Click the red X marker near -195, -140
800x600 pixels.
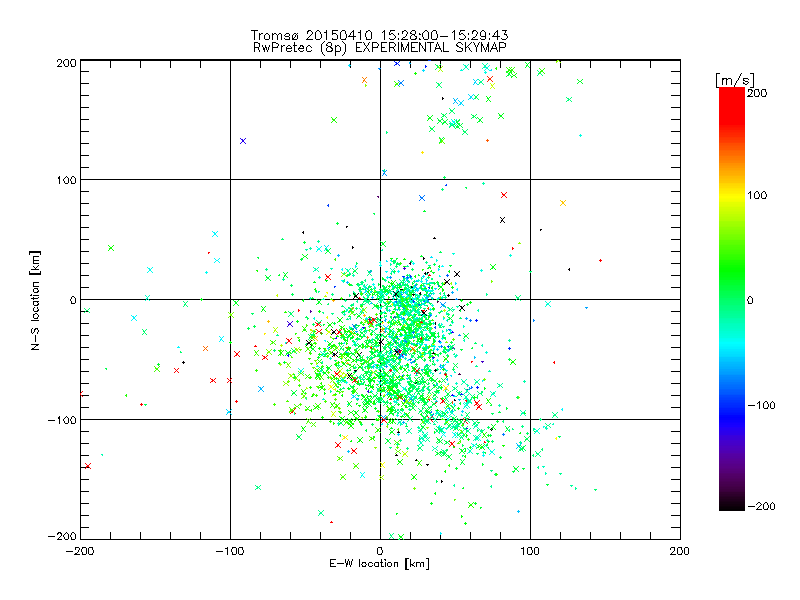88,466
